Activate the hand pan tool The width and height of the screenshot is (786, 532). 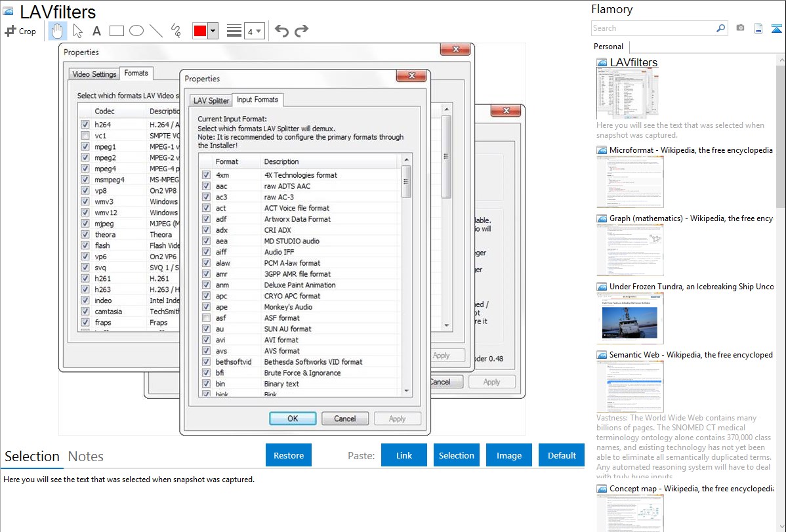[57, 31]
